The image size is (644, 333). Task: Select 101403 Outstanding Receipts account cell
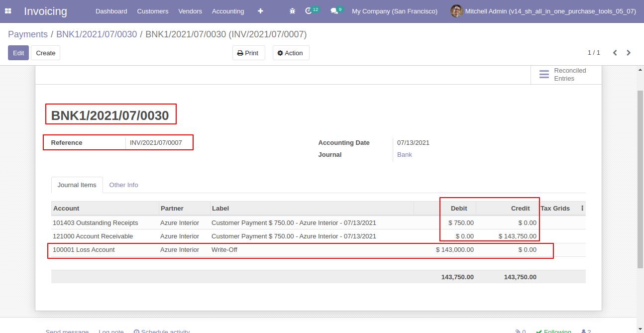click(x=96, y=223)
